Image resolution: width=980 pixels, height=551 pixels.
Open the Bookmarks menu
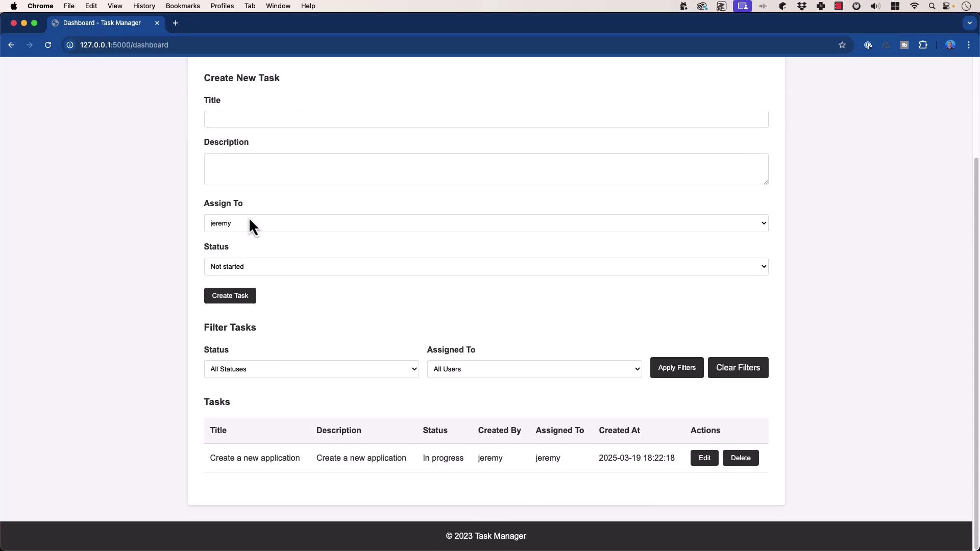[182, 6]
